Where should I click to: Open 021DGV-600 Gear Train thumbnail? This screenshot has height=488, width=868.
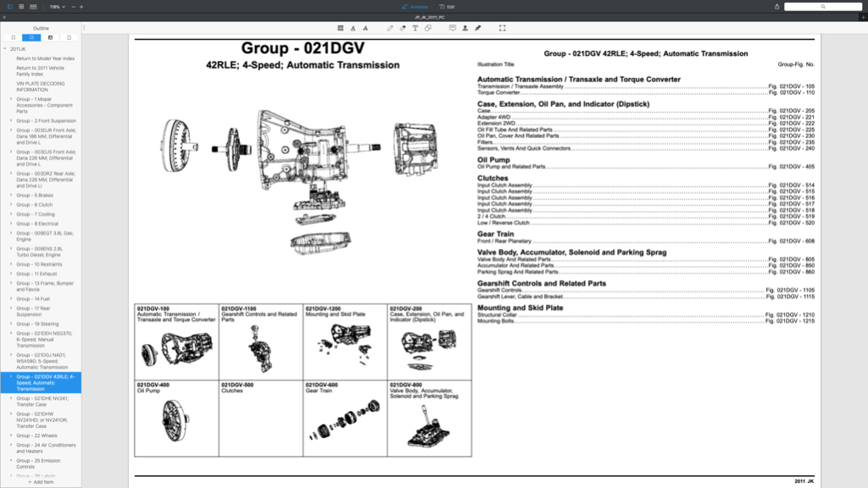coord(345,419)
